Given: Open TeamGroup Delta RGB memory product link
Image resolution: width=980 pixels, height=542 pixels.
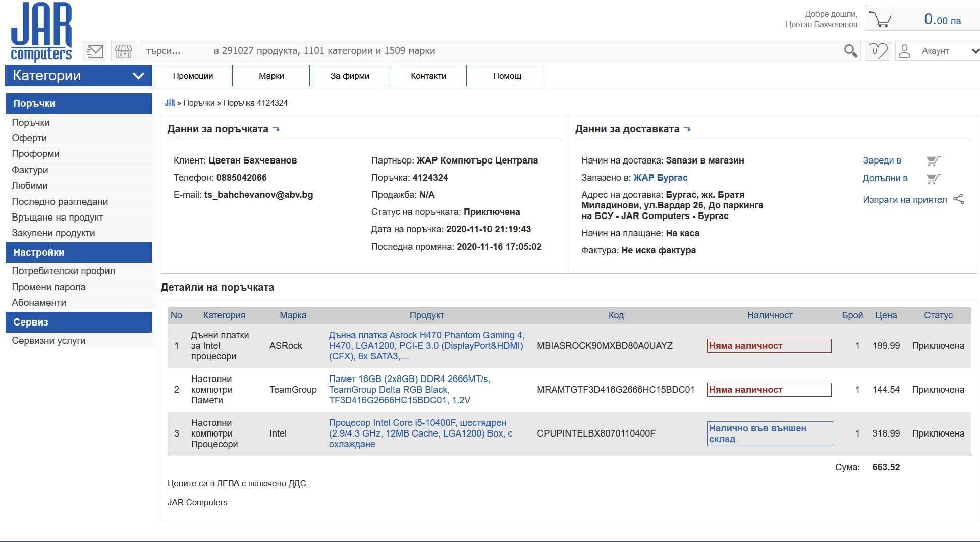Looking at the screenshot, I should [409, 390].
